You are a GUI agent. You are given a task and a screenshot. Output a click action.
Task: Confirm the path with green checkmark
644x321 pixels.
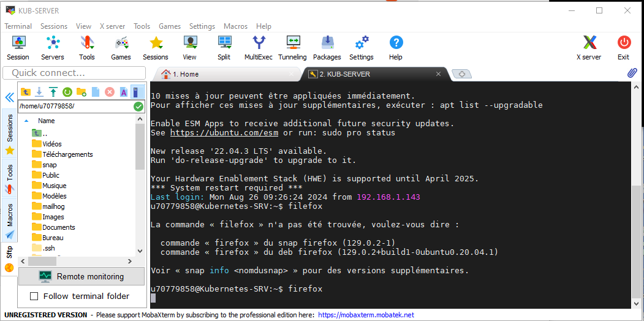click(138, 106)
